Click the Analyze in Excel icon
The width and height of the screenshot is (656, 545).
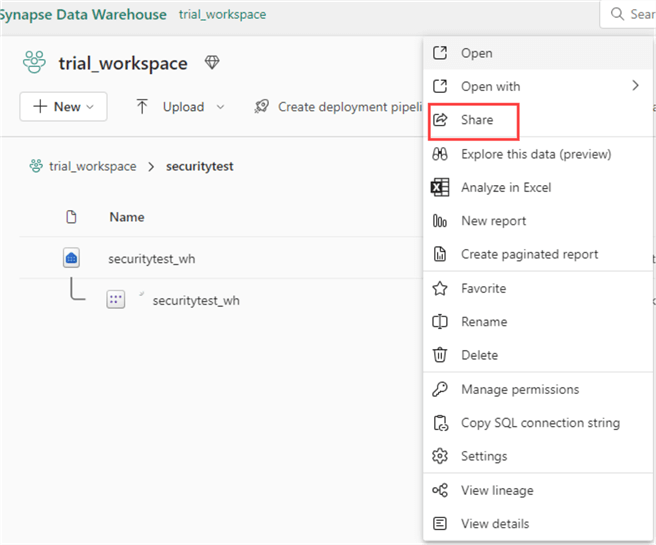pyautogui.click(x=439, y=187)
